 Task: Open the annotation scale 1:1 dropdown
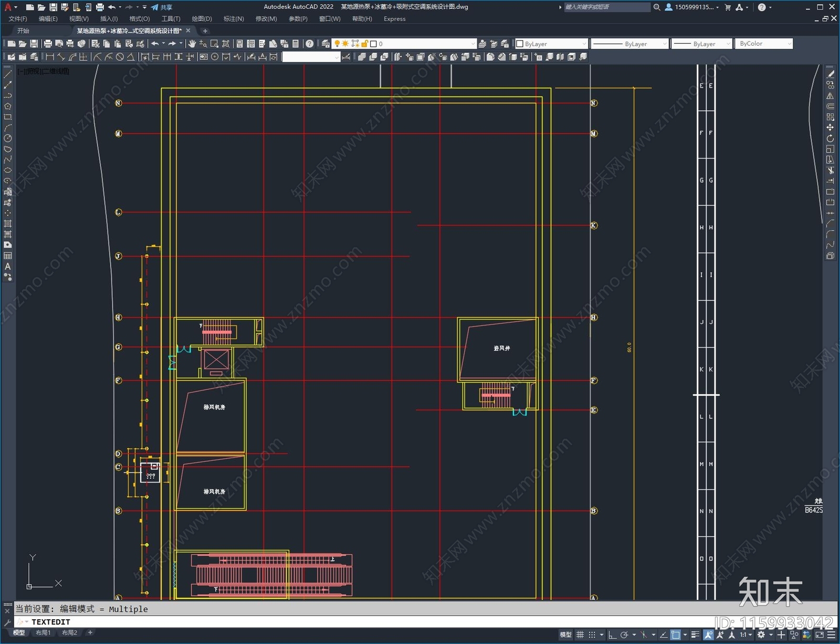click(746, 635)
